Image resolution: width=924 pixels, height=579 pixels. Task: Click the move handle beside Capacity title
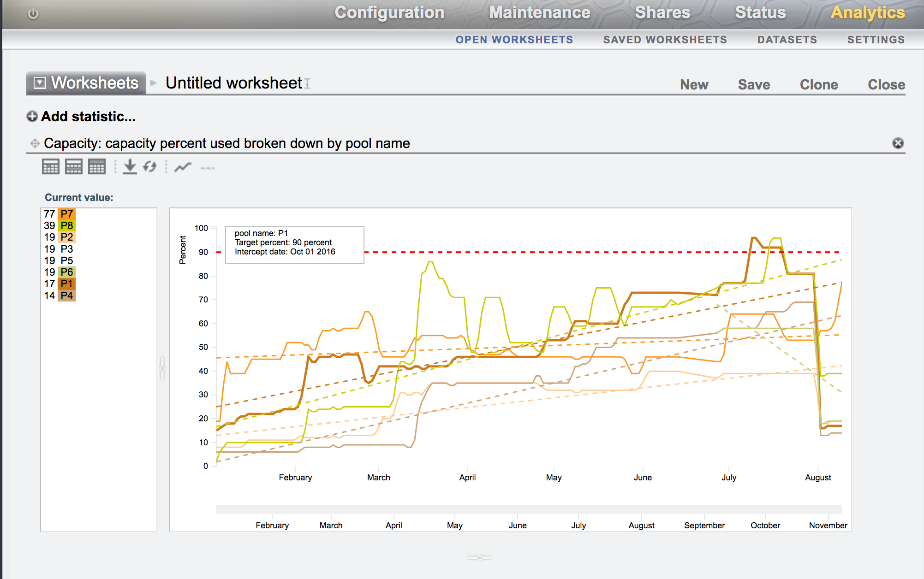point(35,143)
